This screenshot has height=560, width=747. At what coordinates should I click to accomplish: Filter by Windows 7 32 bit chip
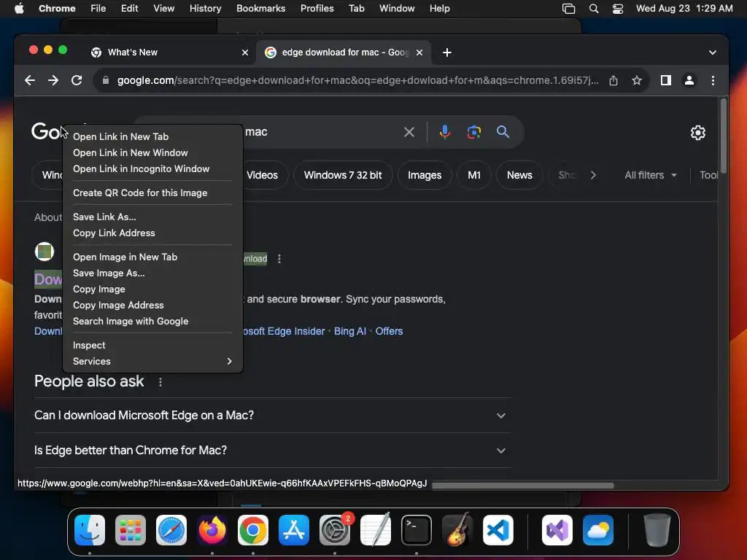(x=343, y=175)
